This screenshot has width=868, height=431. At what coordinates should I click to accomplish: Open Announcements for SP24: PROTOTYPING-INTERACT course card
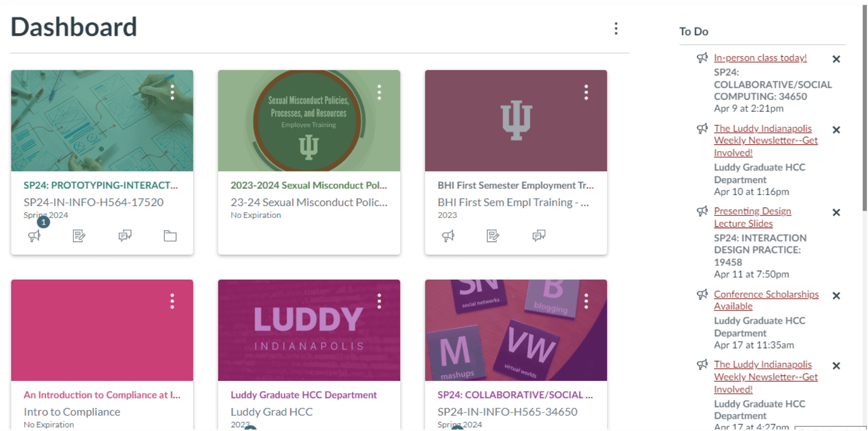pos(35,236)
